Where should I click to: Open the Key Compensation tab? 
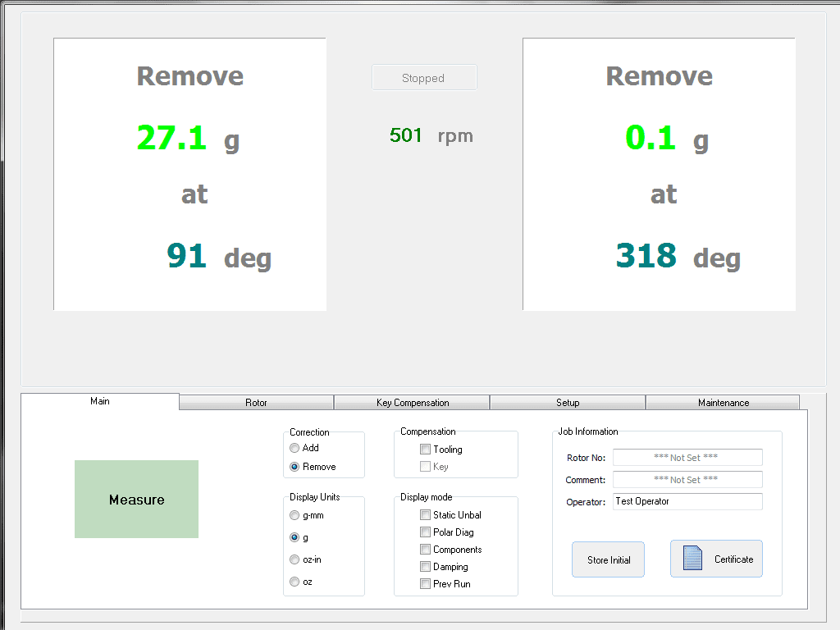413,403
